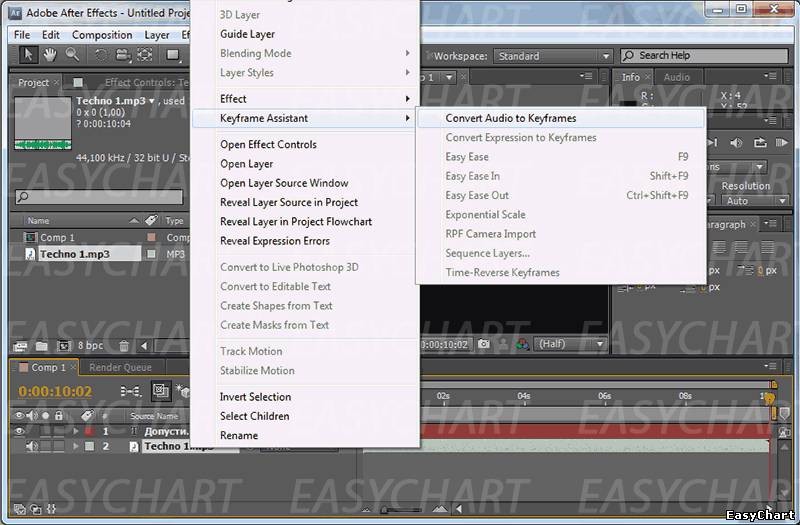Click the timeline zoom slider

402,509
